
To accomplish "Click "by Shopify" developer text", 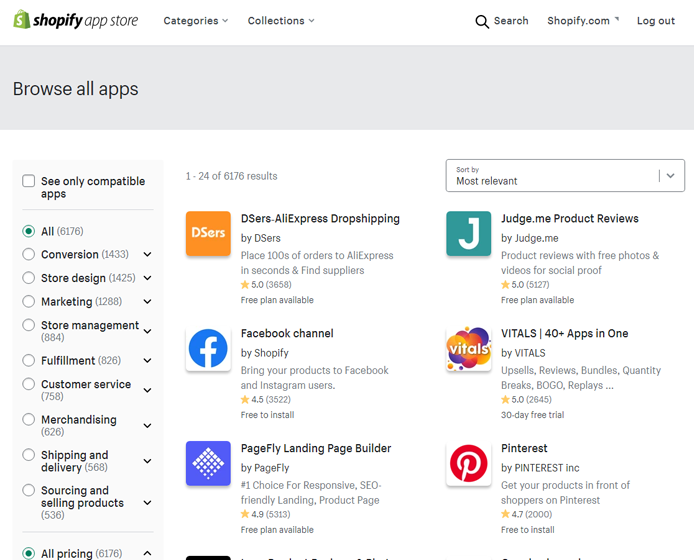I will (x=264, y=353).
